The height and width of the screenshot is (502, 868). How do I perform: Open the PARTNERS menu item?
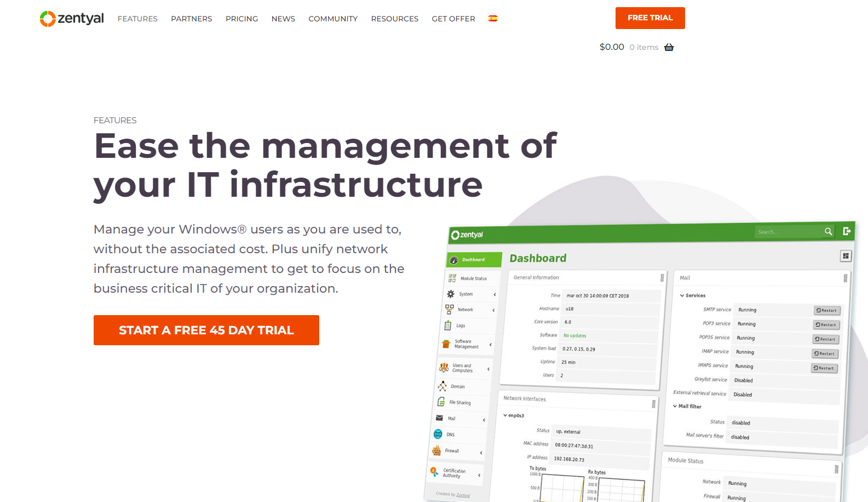192,19
